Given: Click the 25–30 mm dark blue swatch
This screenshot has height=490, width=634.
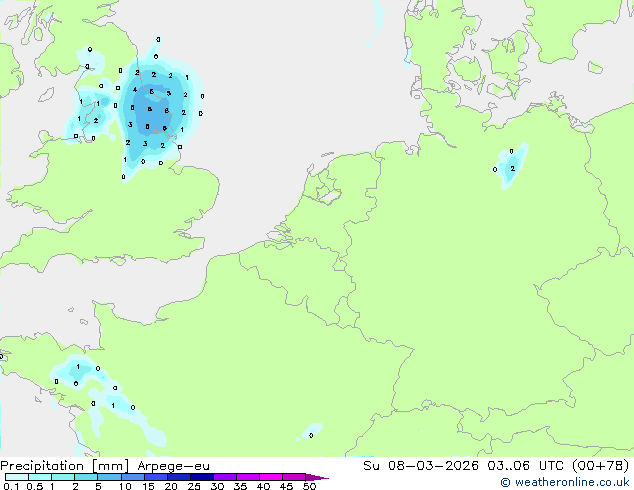Looking at the screenshot, I should [202, 477].
